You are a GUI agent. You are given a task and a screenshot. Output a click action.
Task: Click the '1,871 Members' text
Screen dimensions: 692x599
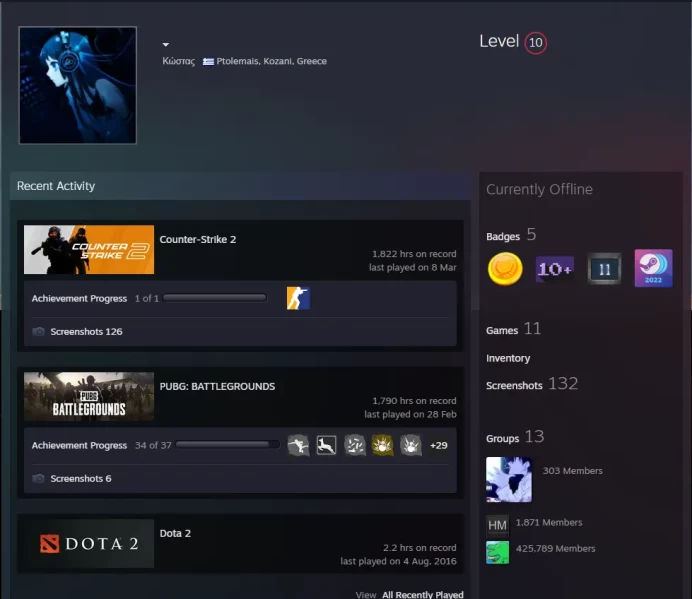(549, 523)
